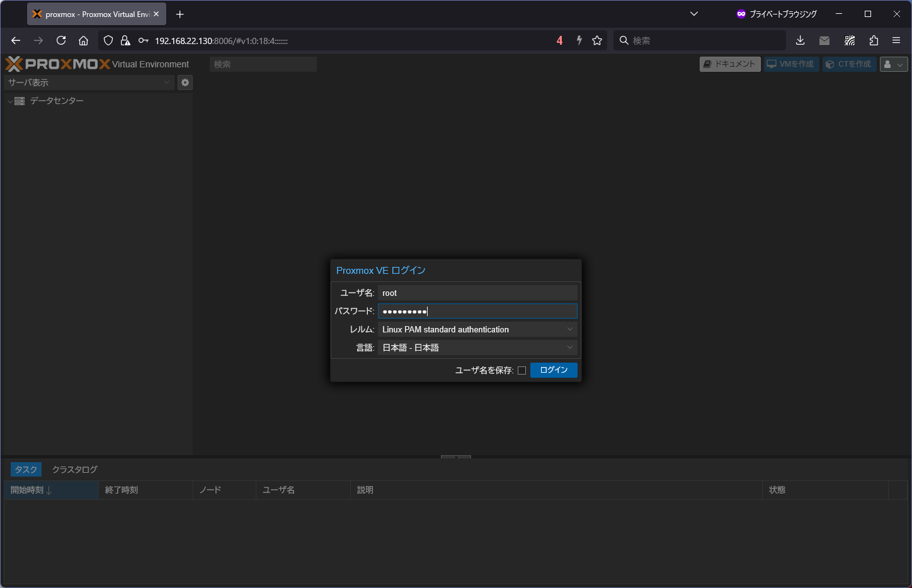Open the browser hamburger menu
Viewport: 912px width, 588px height.
click(896, 40)
